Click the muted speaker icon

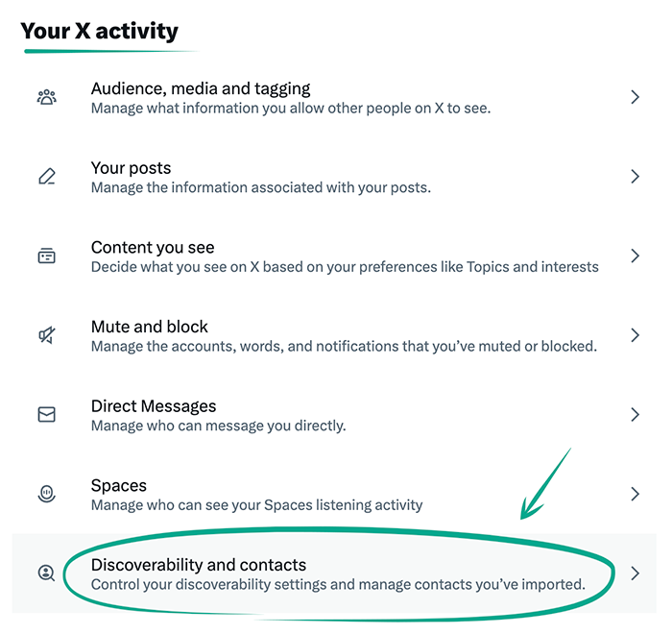click(x=46, y=335)
